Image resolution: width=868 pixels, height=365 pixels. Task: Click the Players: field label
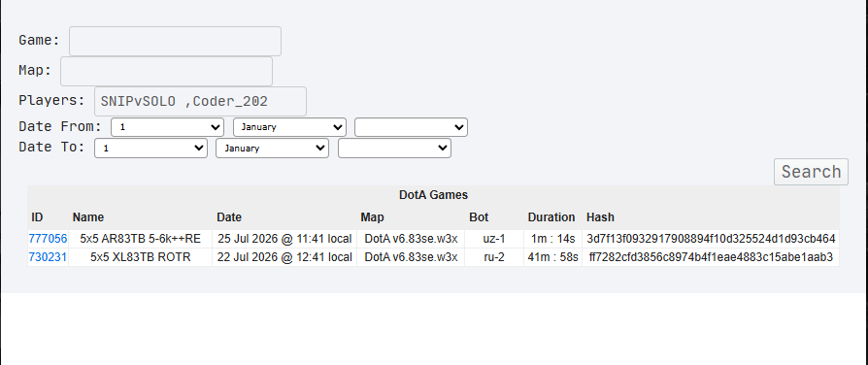point(52,100)
